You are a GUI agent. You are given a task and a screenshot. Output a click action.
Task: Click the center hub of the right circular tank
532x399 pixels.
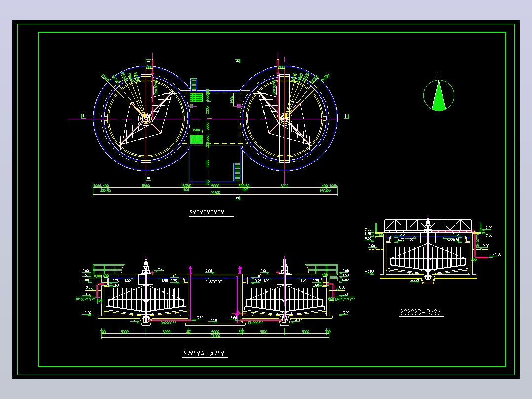pyautogui.click(x=285, y=119)
